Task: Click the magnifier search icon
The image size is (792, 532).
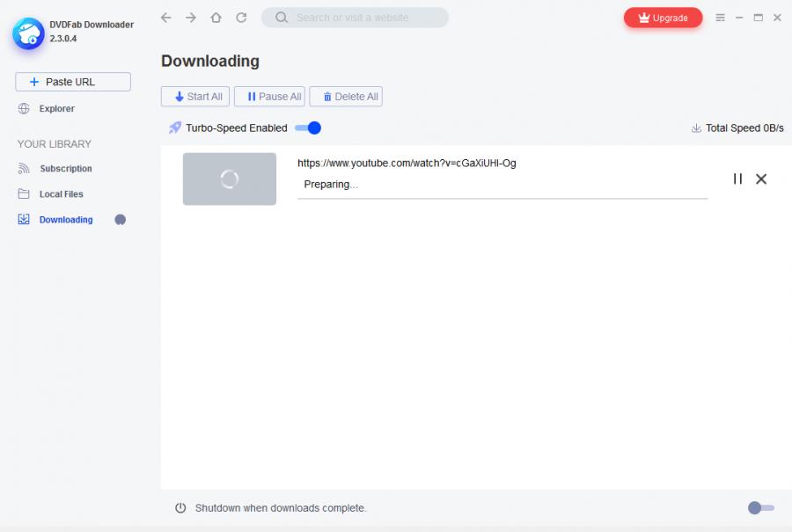Action: 282,18
